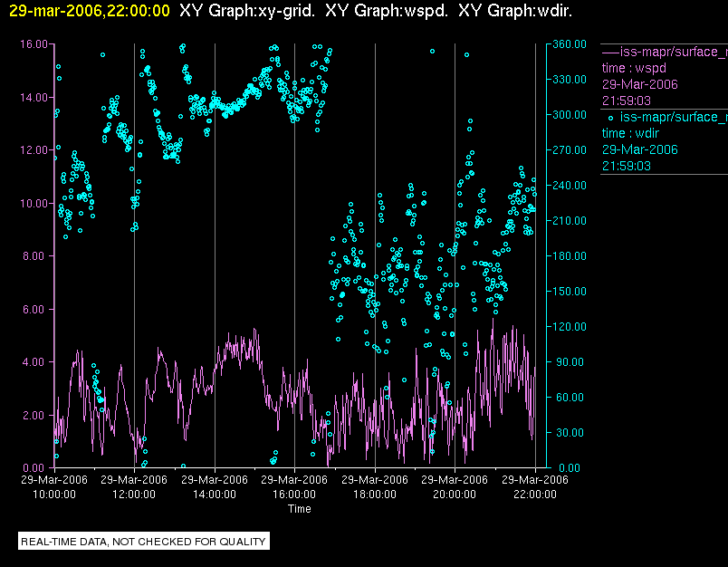The height and width of the screenshot is (567, 728).
Task: Select the 'time : wspd' legend text
Action: point(633,68)
